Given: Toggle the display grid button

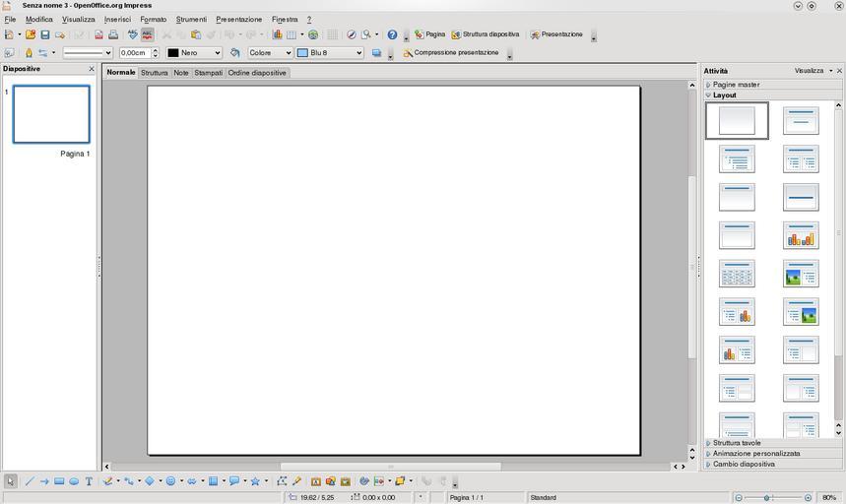Looking at the screenshot, I should click(x=333, y=34).
